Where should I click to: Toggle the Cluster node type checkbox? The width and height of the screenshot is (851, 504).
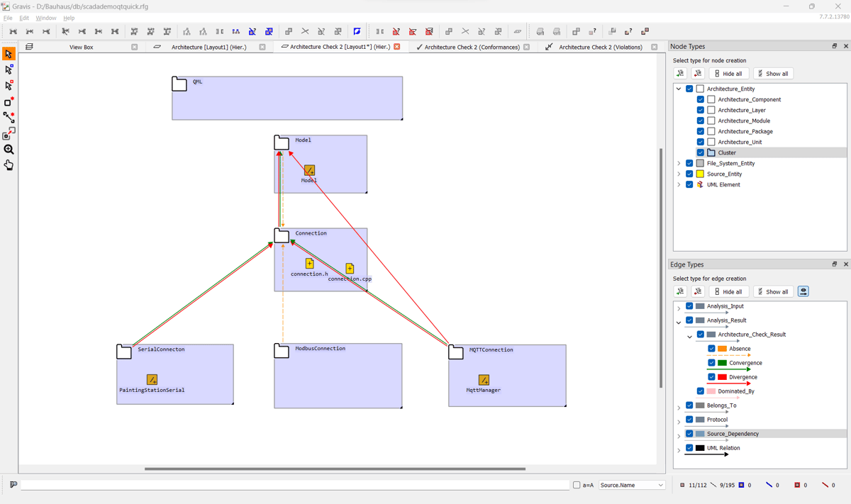[700, 152]
